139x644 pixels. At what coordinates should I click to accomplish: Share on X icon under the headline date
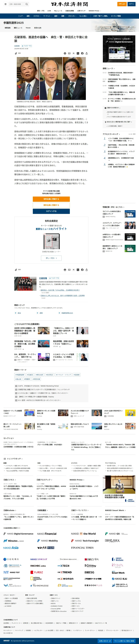pyautogui.click(x=78, y=53)
